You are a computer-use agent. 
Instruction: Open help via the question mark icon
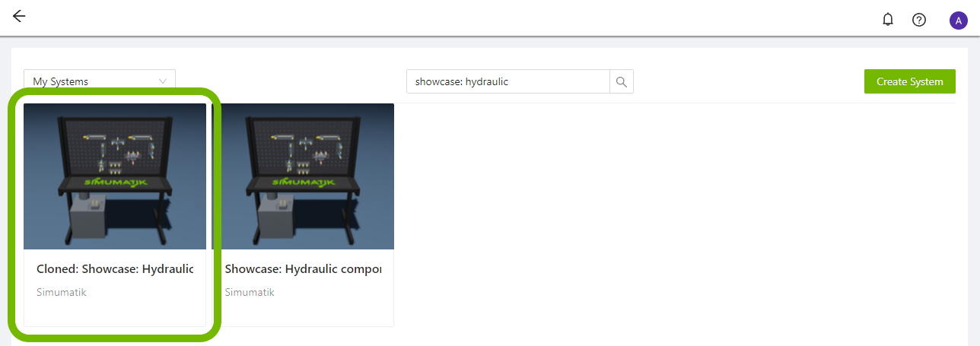coord(918,20)
